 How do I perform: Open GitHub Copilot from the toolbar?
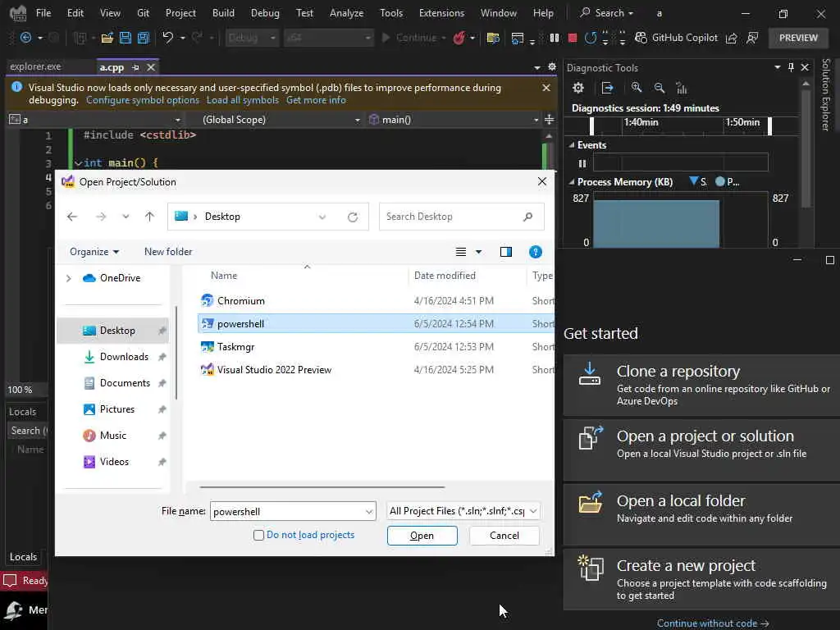[676, 38]
